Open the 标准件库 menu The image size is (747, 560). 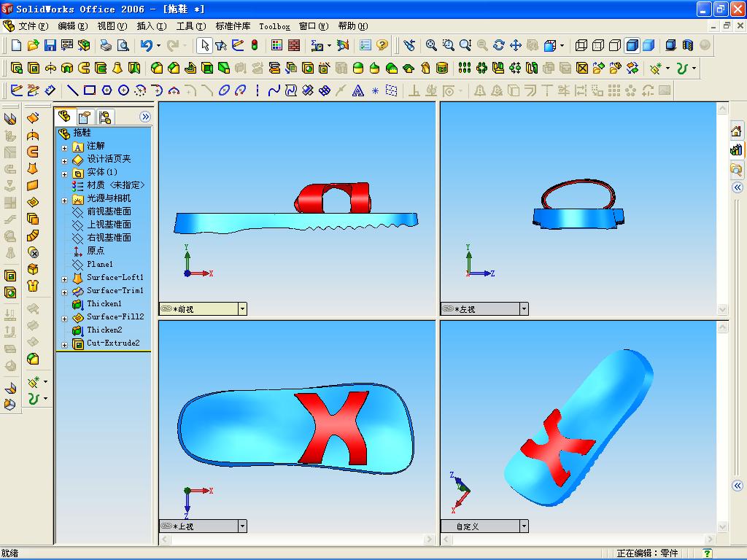pos(233,26)
